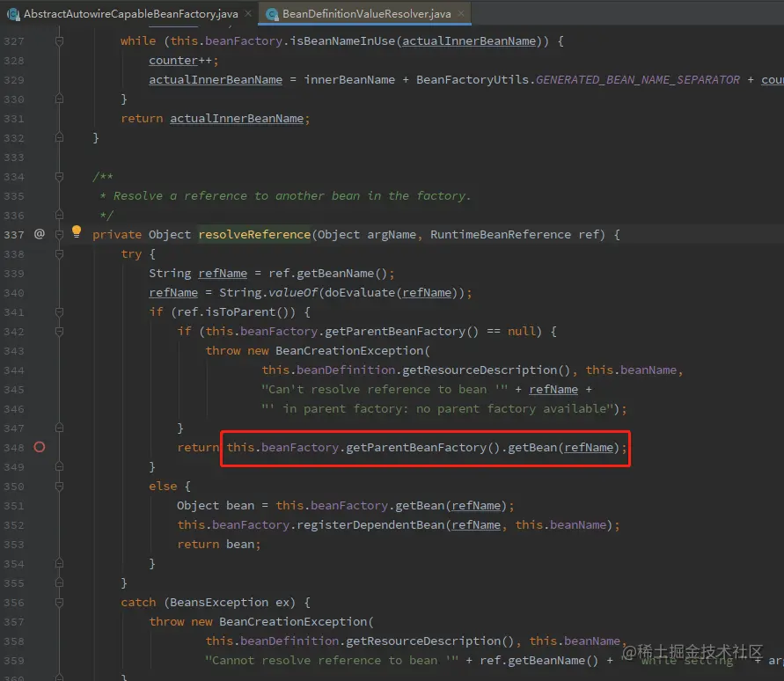784x681 pixels.
Task: Fold the getParentBeanFactory null check, line 342
Action: (59, 332)
